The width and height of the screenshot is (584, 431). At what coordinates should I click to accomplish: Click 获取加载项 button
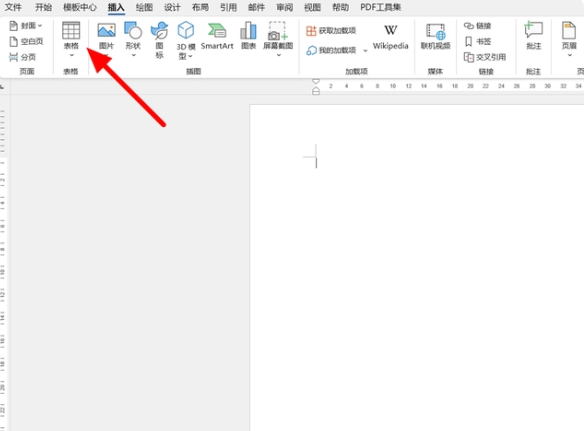tap(331, 31)
